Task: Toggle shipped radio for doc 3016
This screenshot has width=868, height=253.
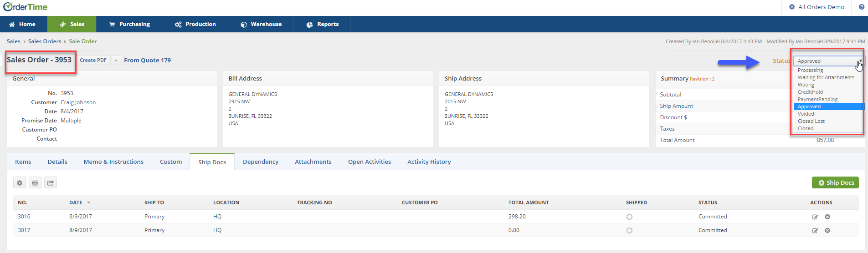Action: point(629,217)
